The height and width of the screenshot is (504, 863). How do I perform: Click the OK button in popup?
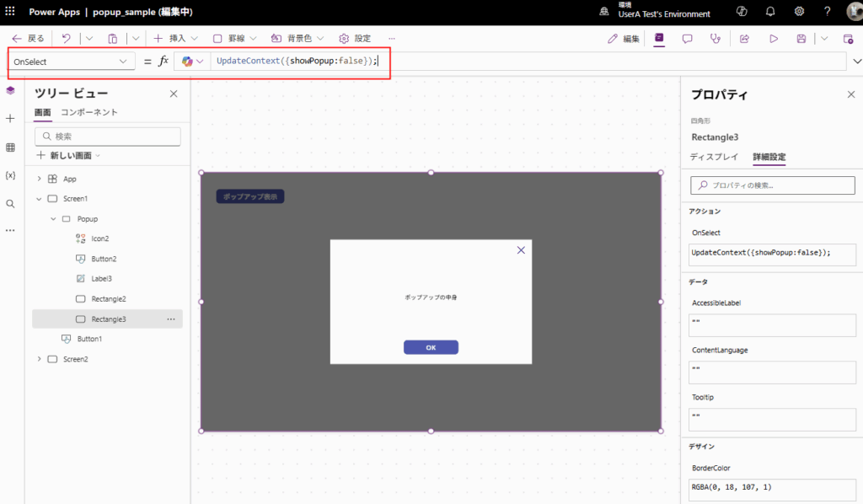coord(431,347)
